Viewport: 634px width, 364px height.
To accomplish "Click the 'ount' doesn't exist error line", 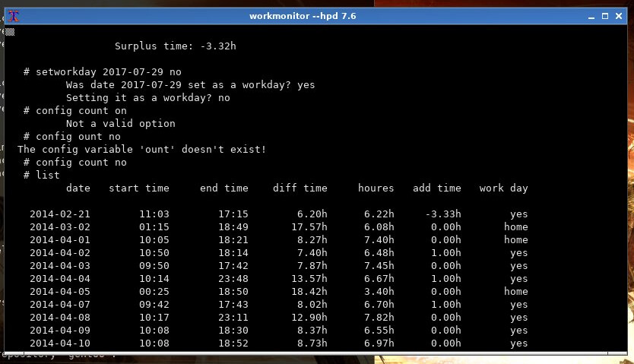I will click(x=141, y=149).
